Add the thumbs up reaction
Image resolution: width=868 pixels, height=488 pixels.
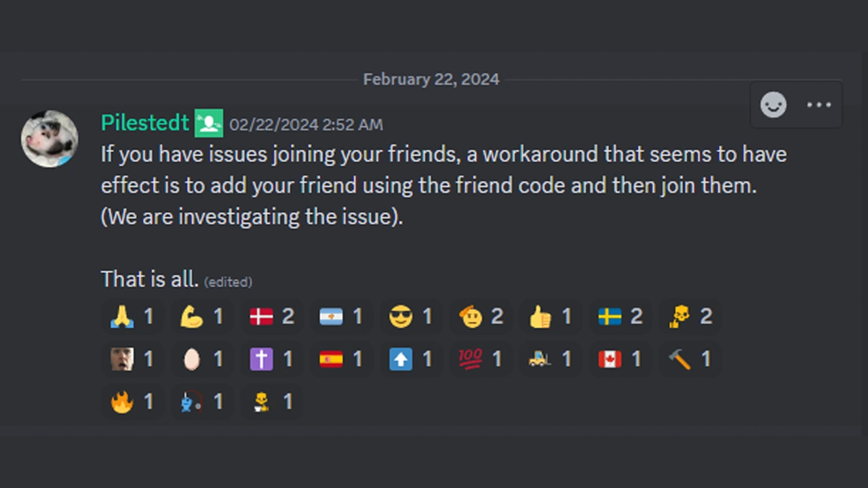pos(551,317)
